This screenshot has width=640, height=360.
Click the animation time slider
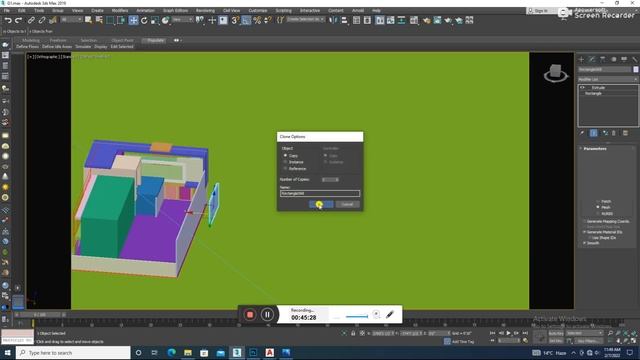[40, 315]
